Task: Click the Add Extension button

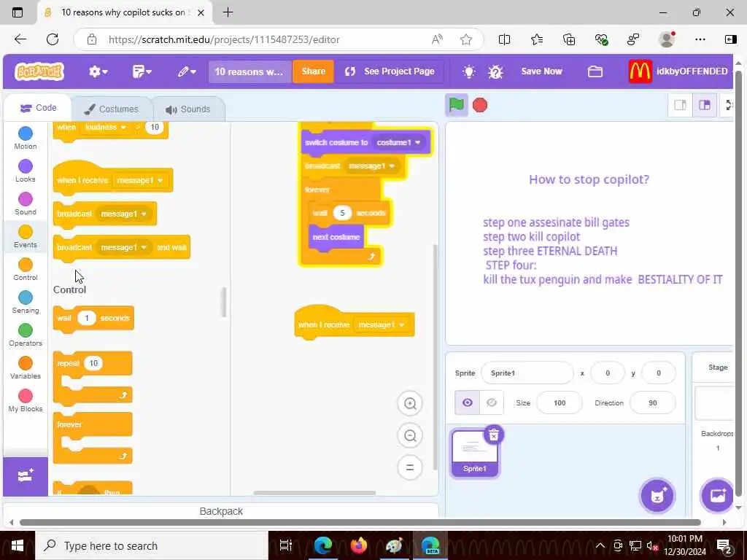Action: tap(26, 476)
